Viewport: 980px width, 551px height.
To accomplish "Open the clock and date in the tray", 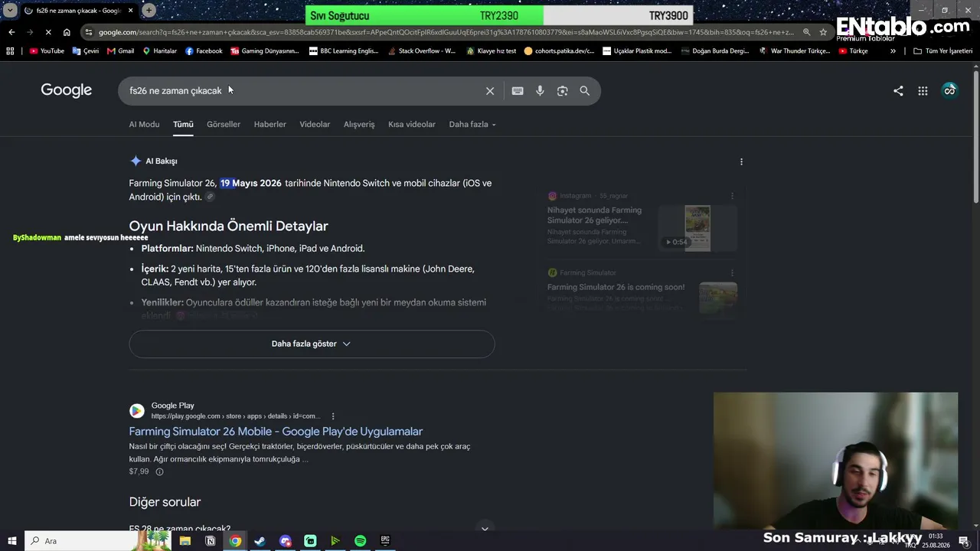I will (936, 541).
